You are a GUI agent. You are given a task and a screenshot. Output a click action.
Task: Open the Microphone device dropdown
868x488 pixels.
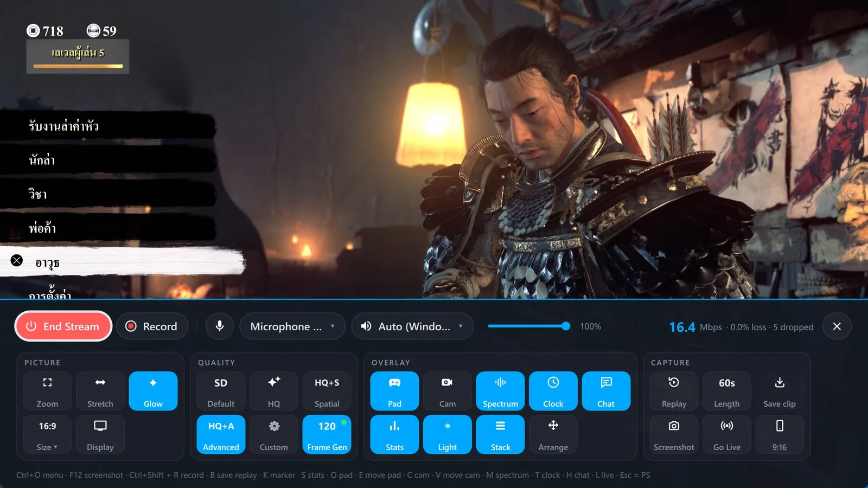click(292, 326)
